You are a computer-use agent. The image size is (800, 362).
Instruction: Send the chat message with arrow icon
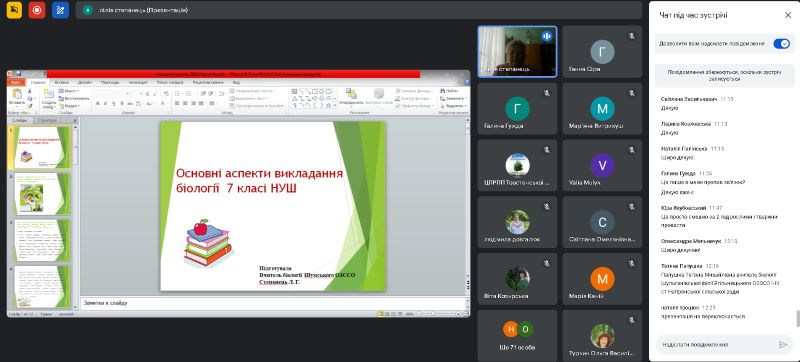click(x=783, y=345)
